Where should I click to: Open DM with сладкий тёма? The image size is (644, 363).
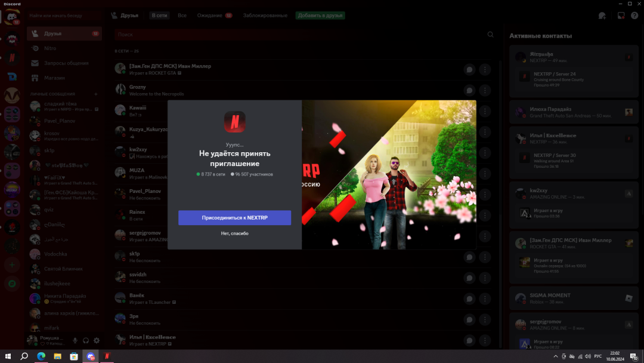[64, 106]
